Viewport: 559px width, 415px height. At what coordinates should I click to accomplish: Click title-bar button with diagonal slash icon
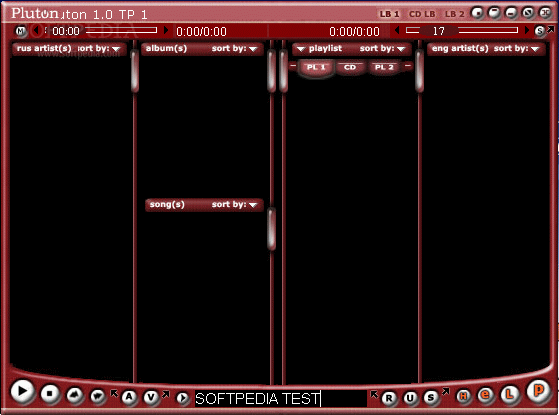click(x=528, y=13)
